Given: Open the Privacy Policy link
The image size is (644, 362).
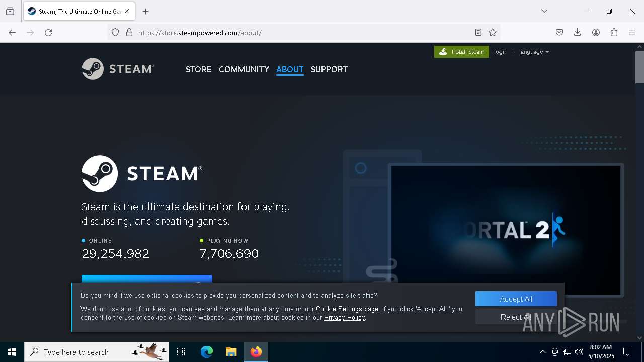Looking at the screenshot, I should [x=345, y=317].
